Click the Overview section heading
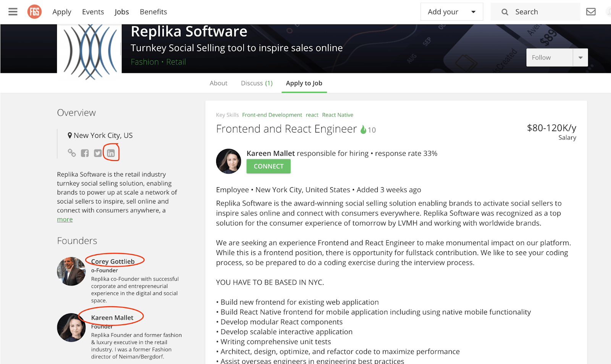The image size is (611, 364). 76,113
